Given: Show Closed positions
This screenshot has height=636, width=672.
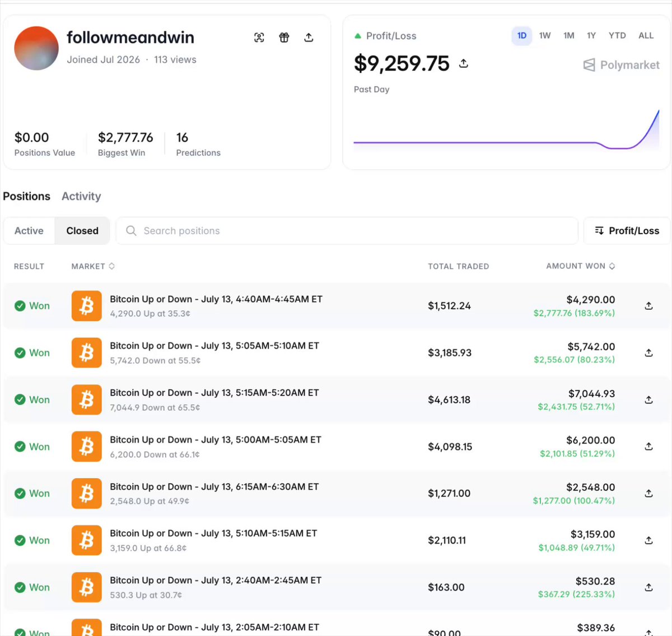Looking at the screenshot, I should 82,231.
